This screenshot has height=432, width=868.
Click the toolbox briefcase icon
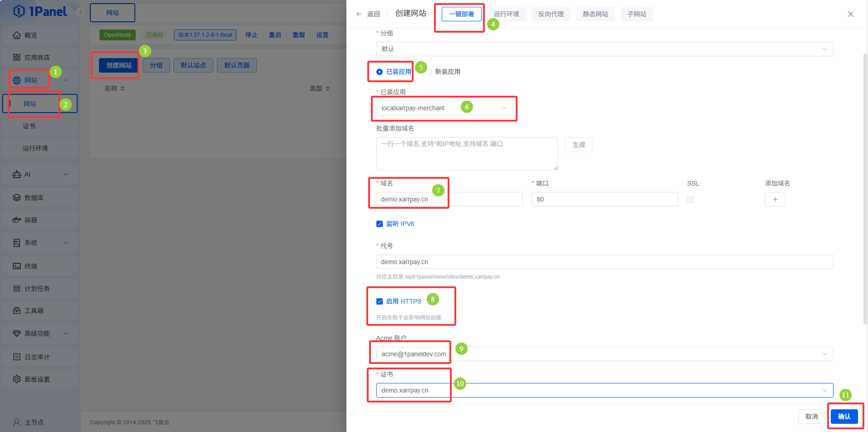pyautogui.click(x=17, y=311)
